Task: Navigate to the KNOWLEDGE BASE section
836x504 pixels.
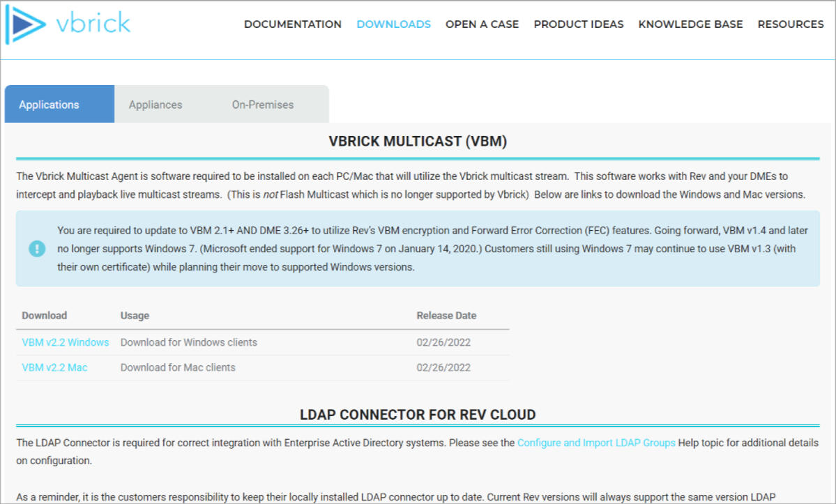Action: pos(690,24)
